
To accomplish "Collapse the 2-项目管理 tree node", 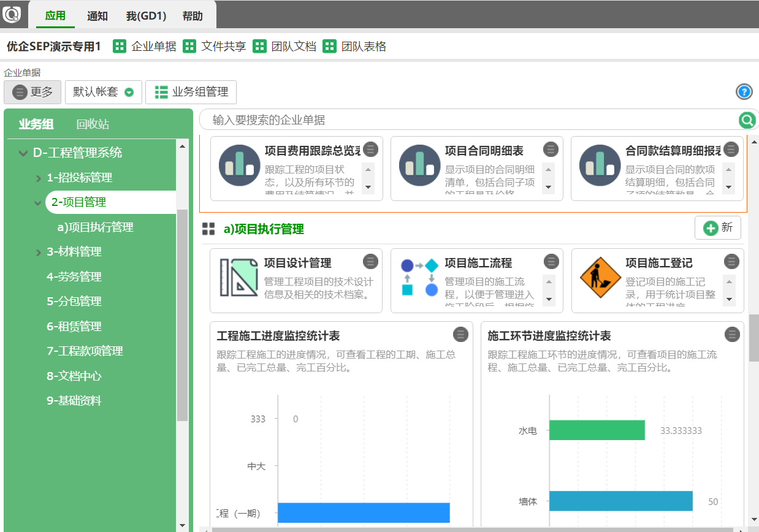I will tap(38, 203).
